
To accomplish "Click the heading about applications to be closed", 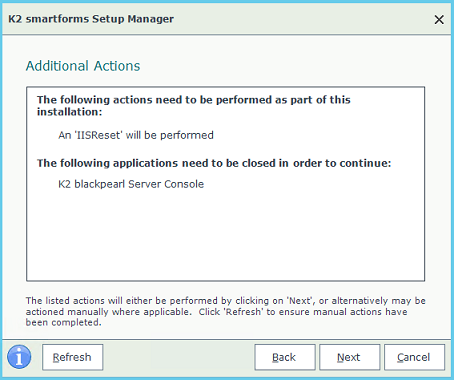I will (214, 163).
